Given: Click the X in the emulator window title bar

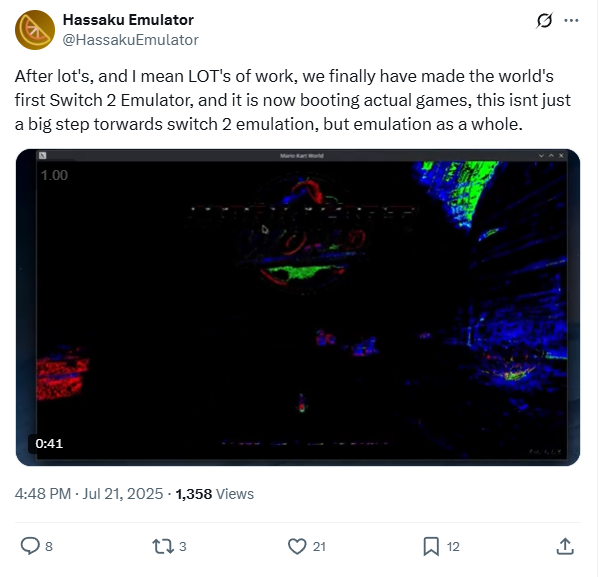Looking at the screenshot, I should click(564, 156).
